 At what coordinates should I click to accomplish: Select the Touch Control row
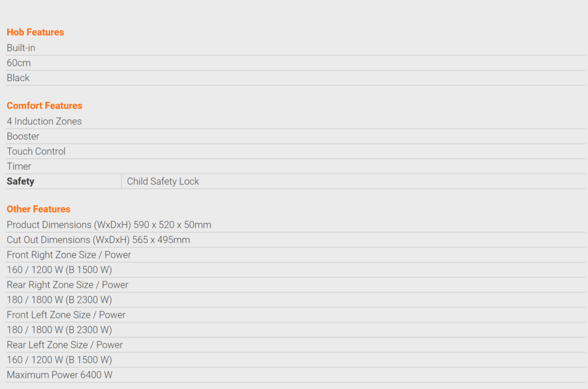36,152
